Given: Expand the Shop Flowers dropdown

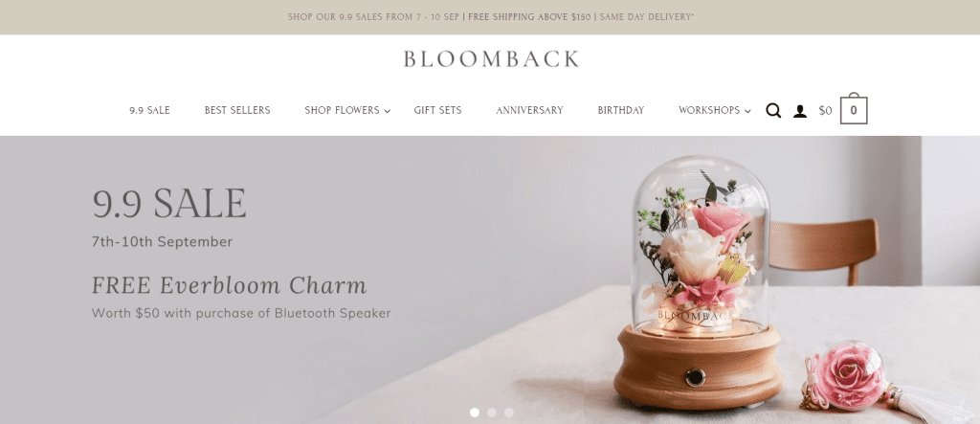Looking at the screenshot, I should tap(346, 110).
